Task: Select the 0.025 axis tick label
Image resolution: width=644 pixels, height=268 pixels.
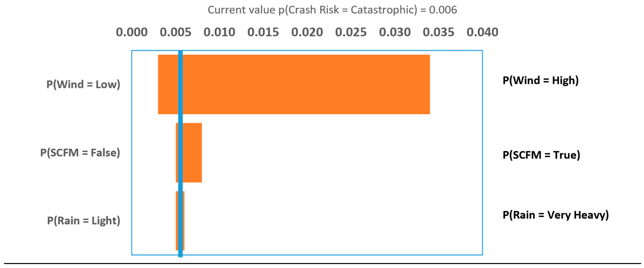Action: 351,32
